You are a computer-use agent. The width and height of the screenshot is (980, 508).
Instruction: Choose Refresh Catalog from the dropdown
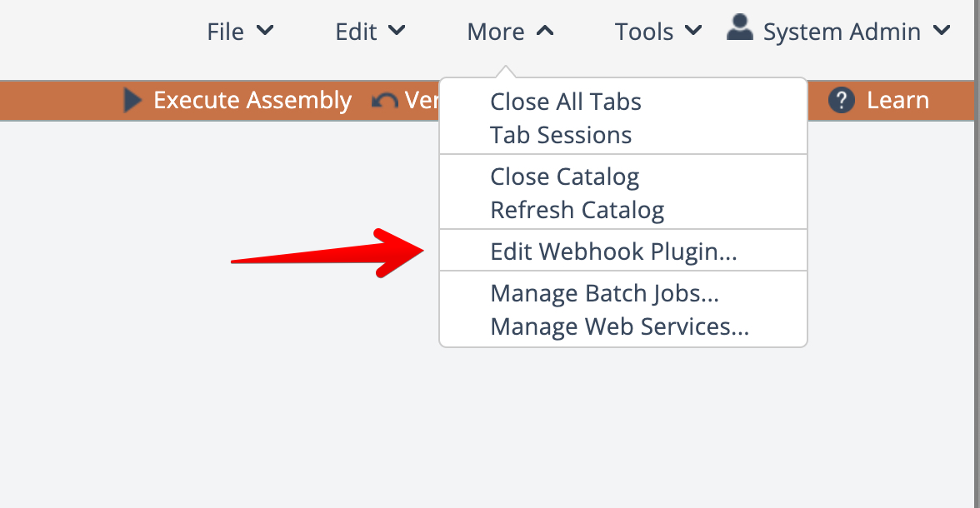pos(577,210)
